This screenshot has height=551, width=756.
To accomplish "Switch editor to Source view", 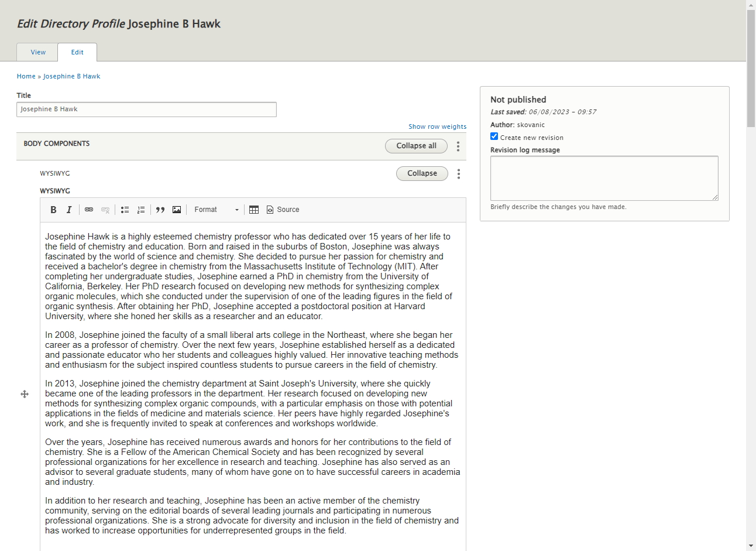I will (x=283, y=210).
